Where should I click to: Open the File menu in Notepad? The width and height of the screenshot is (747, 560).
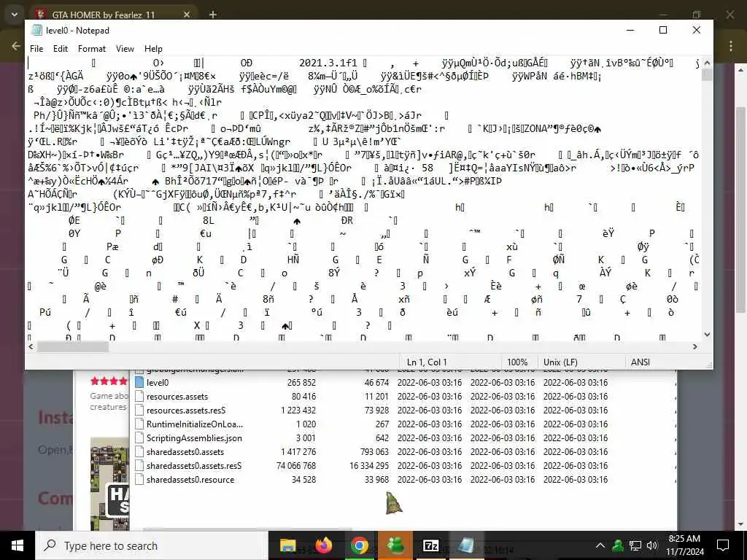pyautogui.click(x=36, y=49)
